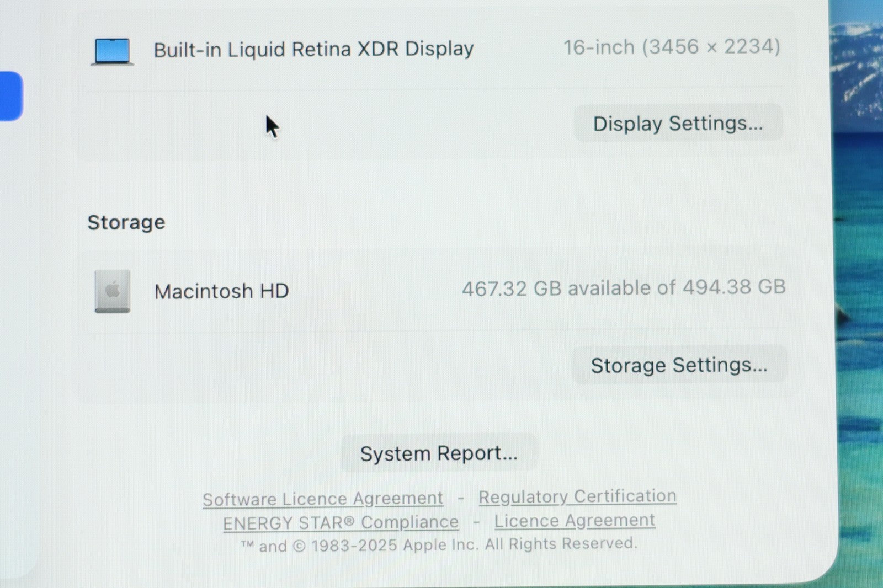Follow the standalone Licence Agreement link
The height and width of the screenshot is (588, 883).
click(575, 521)
